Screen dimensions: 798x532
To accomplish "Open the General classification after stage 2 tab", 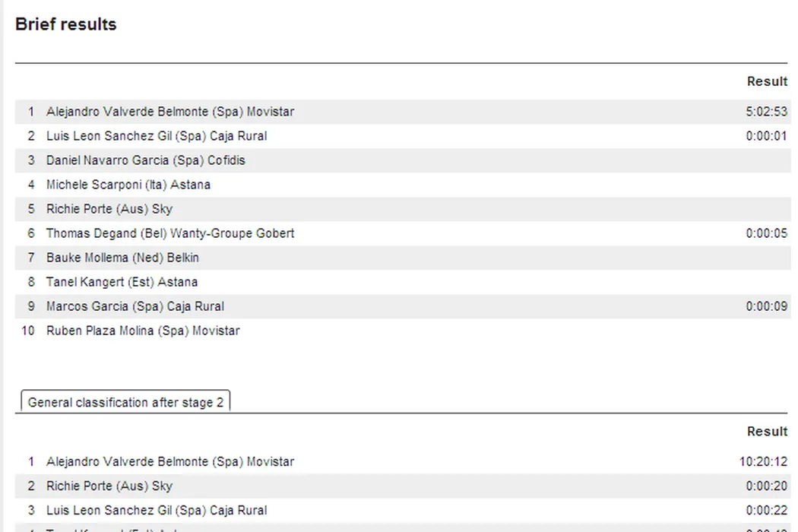I will (x=125, y=402).
